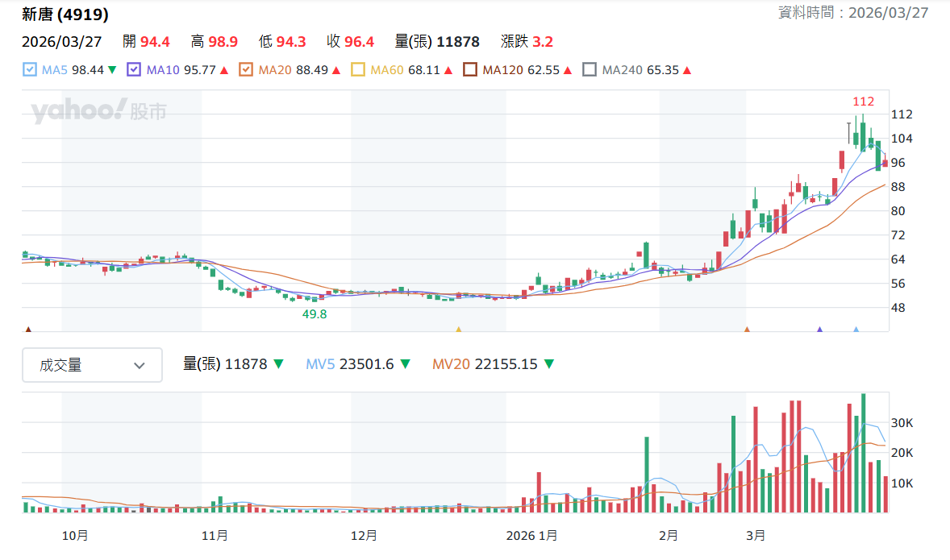Screen dimensions: 950x560
Task: Click the red up arrow beside MA240 value
Action: (687, 70)
